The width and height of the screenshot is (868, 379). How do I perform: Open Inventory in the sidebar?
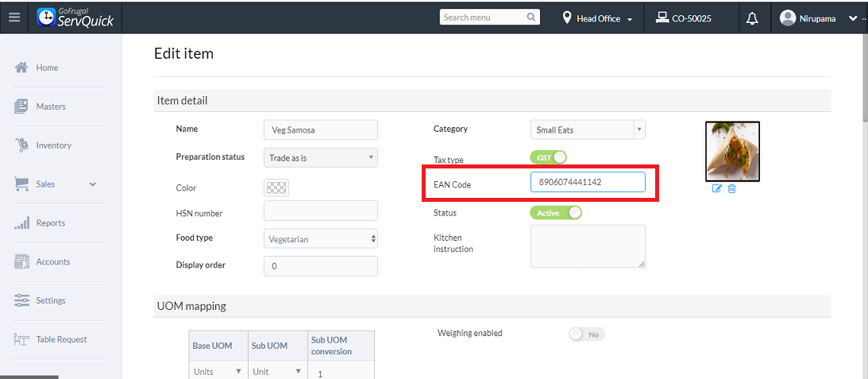tap(53, 145)
